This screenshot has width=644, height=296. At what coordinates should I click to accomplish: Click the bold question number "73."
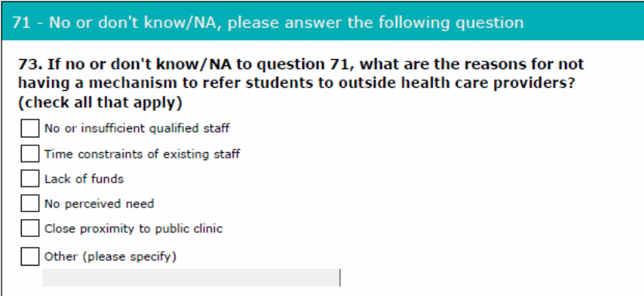(31, 64)
